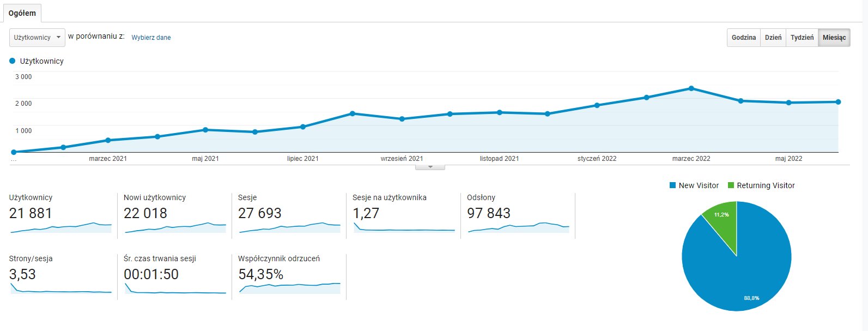
Task: Select the Dzień time granularity
Action: tap(773, 38)
